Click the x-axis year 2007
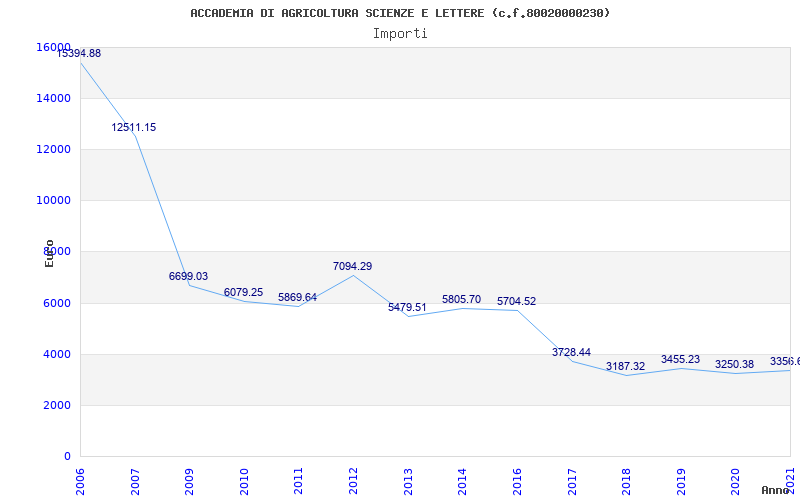The image size is (800, 500). (x=135, y=481)
